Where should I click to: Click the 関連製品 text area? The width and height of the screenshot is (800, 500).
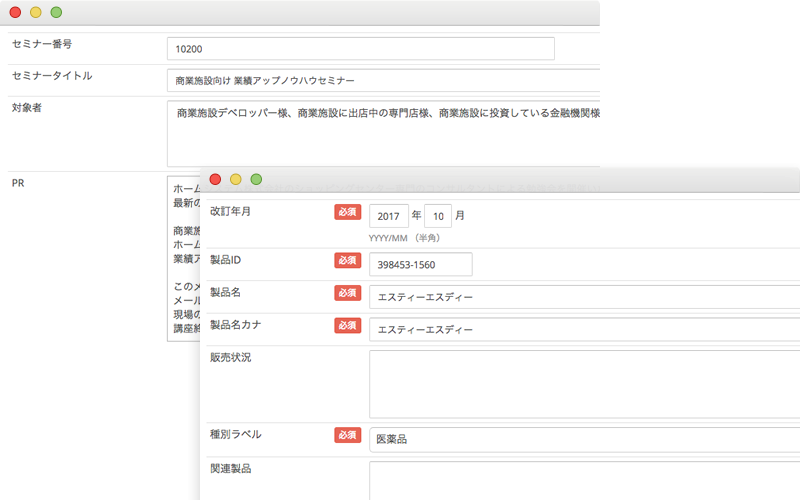[585, 481]
